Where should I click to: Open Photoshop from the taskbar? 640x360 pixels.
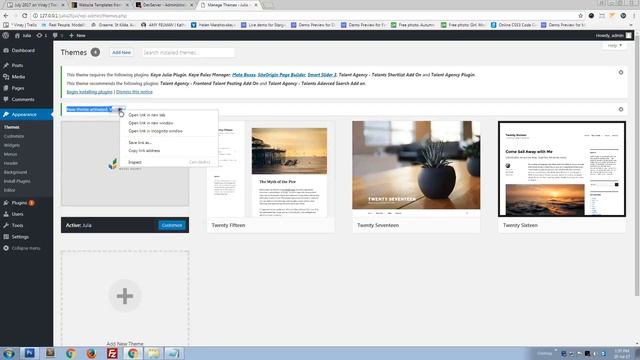tap(29, 353)
